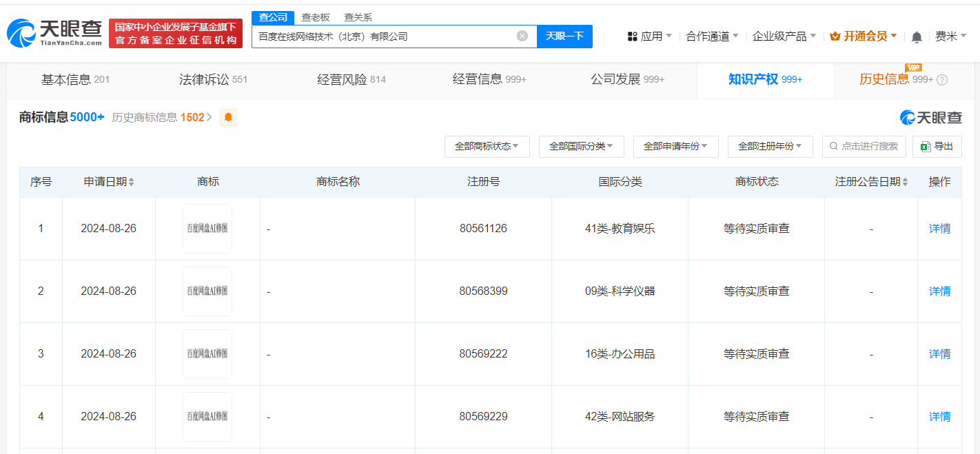Image resolution: width=980 pixels, height=454 pixels.
Task: Switch to the 公司发展 tab
Action: [x=628, y=79]
